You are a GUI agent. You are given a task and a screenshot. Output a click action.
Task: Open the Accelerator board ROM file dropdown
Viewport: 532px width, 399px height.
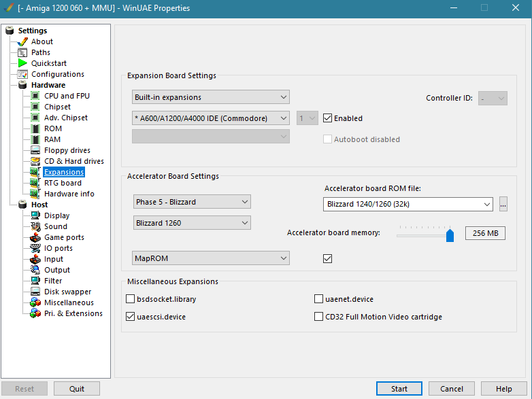(x=408, y=204)
